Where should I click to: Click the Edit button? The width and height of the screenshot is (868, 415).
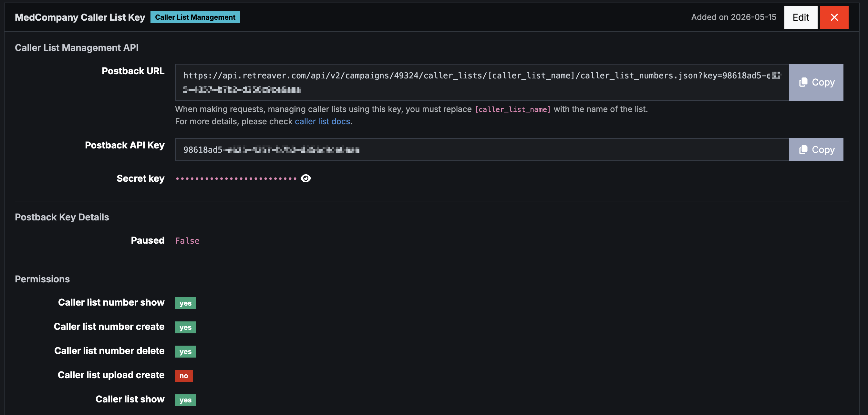800,17
